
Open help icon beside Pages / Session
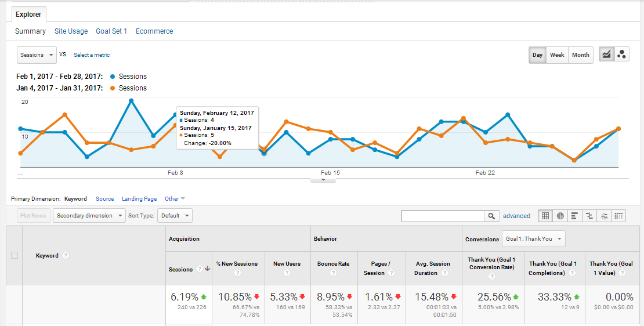point(392,273)
